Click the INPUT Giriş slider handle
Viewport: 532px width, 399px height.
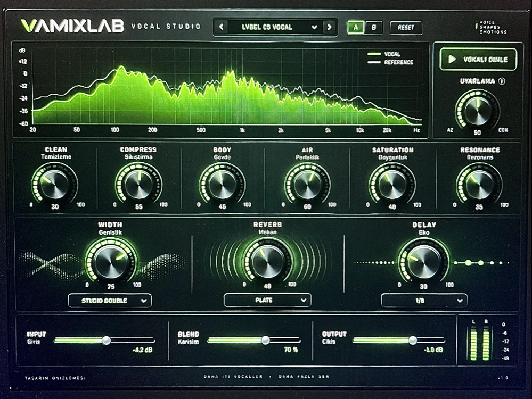106,340
